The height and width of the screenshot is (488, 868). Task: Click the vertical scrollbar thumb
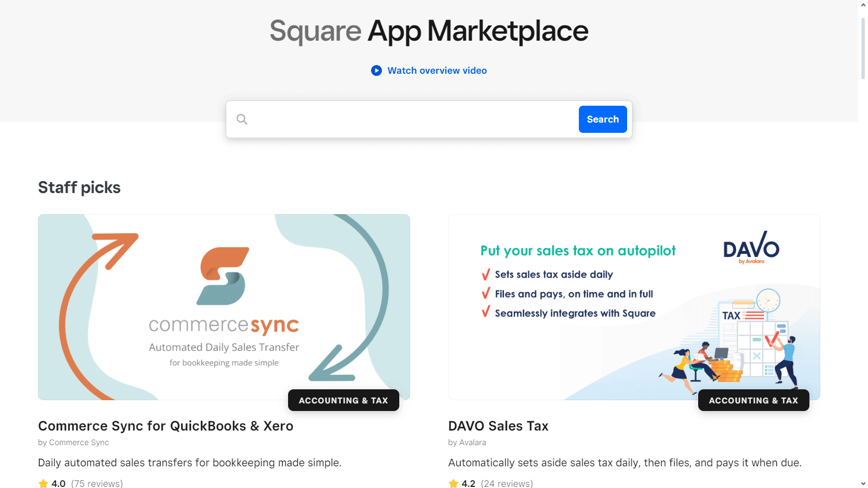coord(863,48)
